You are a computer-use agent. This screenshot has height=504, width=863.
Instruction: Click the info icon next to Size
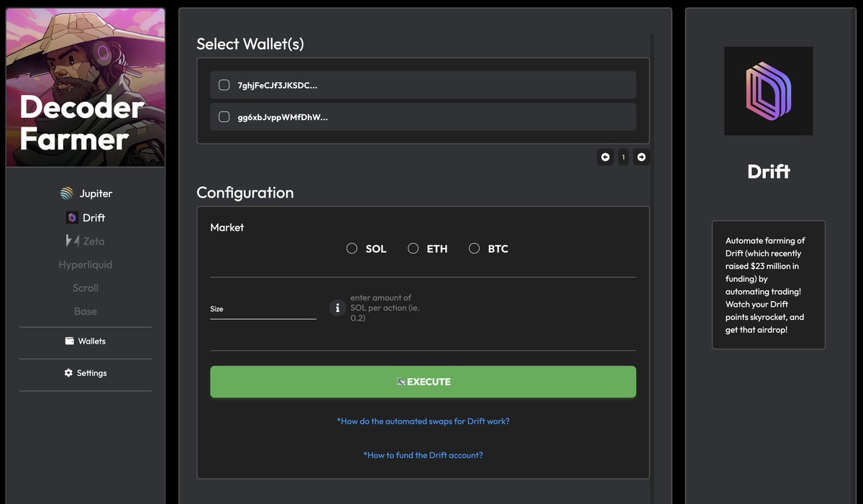pos(337,308)
